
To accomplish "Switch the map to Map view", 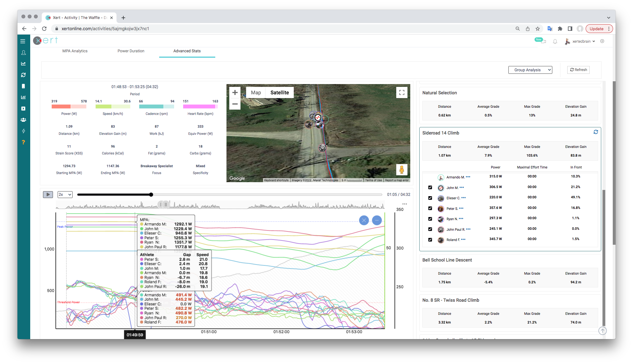I will click(x=256, y=92).
